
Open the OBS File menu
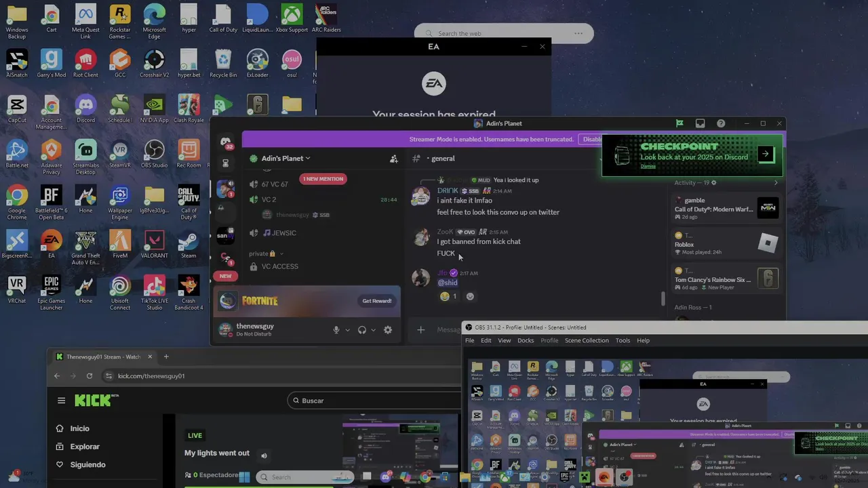(x=469, y=340)
